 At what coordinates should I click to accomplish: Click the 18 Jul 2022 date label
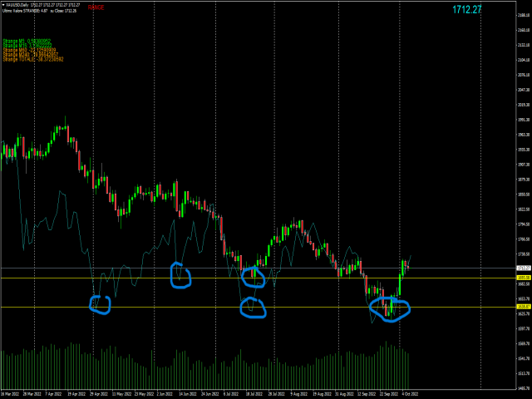pyautogui.click(x=254, y=394)
